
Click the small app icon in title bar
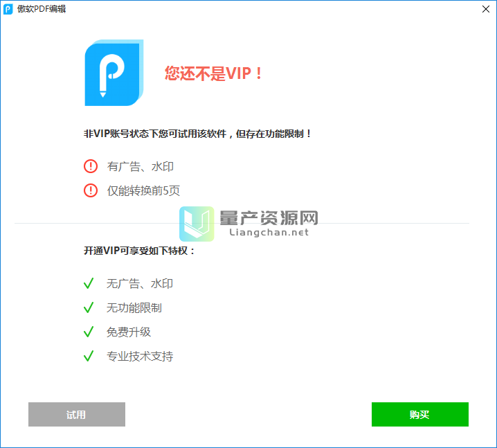pos(8,9)
